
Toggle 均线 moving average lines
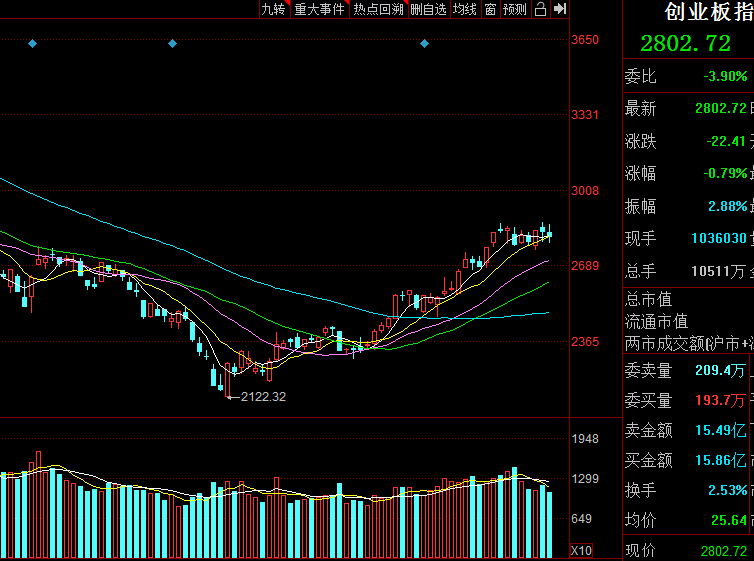464,9
